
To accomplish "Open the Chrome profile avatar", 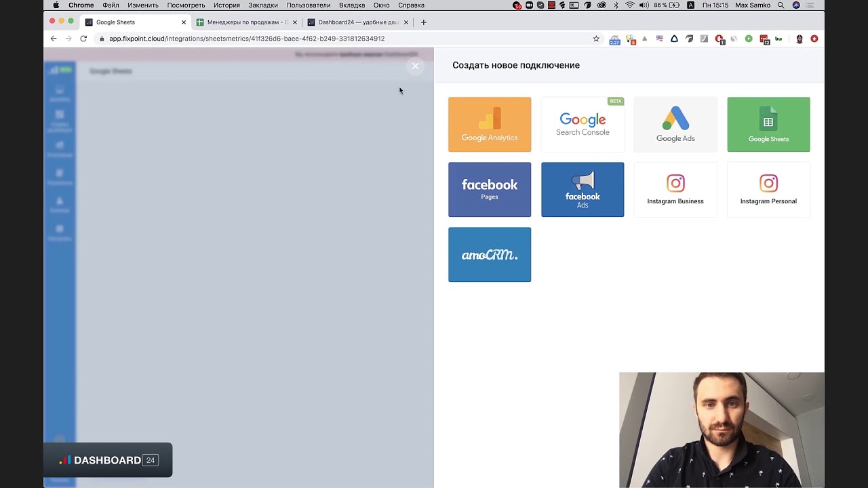I will click(800, 39).
